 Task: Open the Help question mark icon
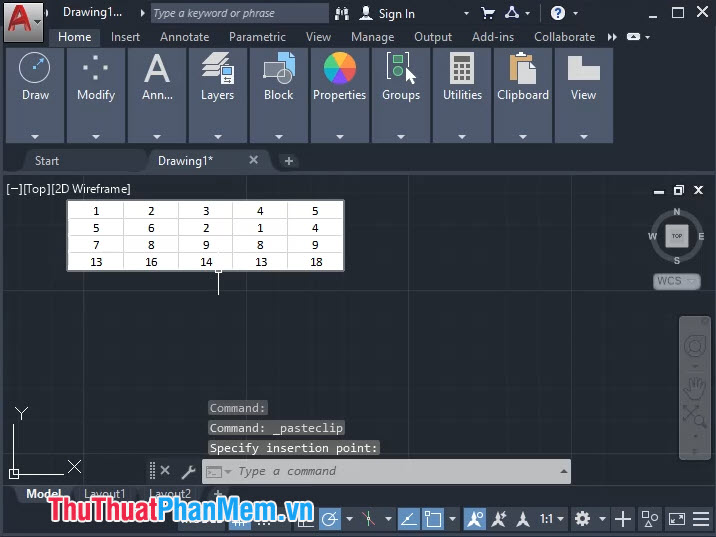coord(558,13)
